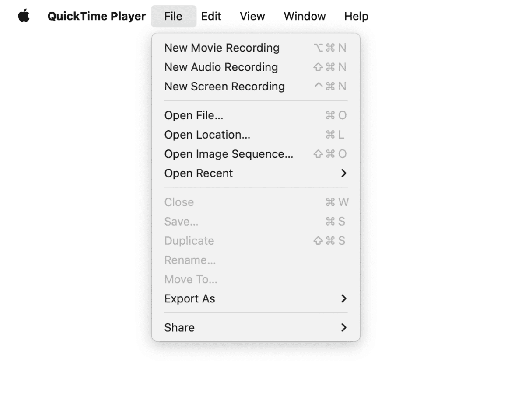Select Open Image Sequence...
532x399 pixels.
pyautogui.click(x=229, y=154)
